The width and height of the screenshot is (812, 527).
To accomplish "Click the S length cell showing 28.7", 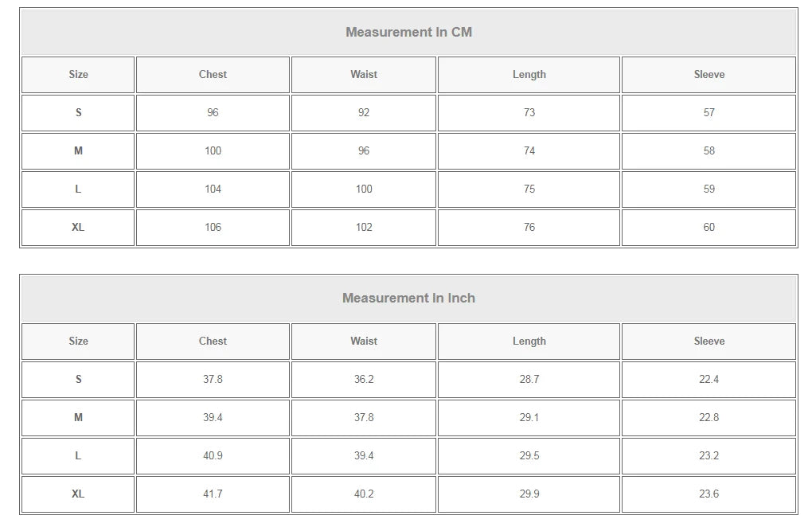I will click(529, 380).
